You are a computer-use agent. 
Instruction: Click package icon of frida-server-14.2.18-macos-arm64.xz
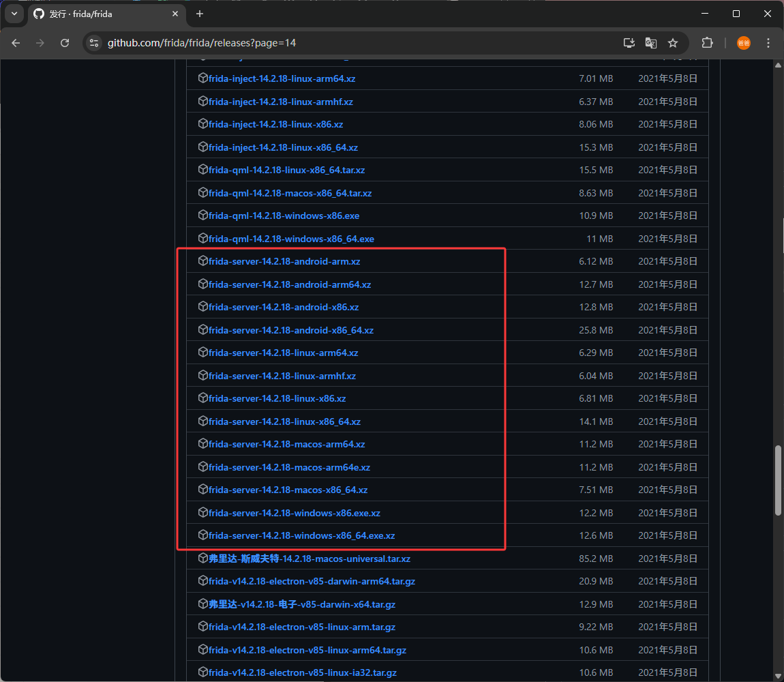[202, 443]
